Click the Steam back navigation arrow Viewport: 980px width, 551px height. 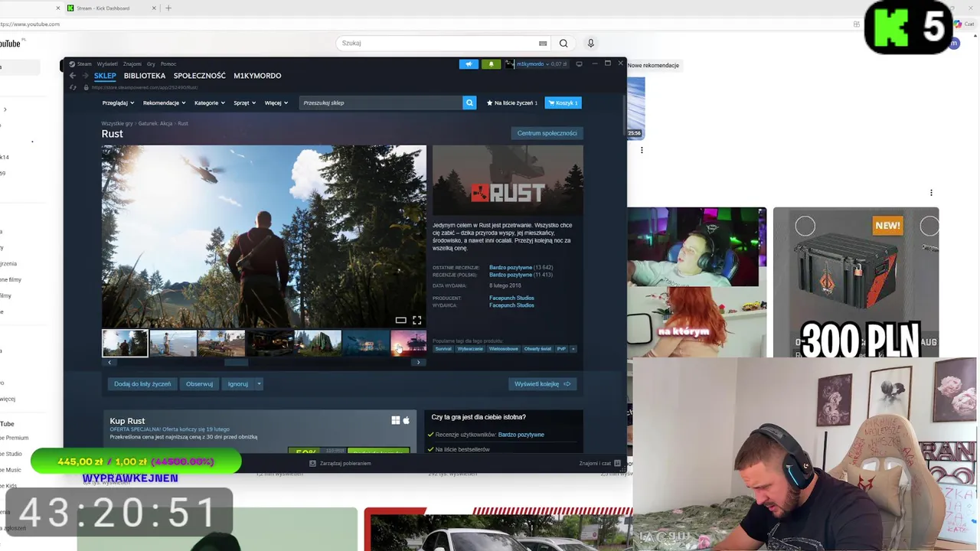pyautogui.click(x=72, y=76)
